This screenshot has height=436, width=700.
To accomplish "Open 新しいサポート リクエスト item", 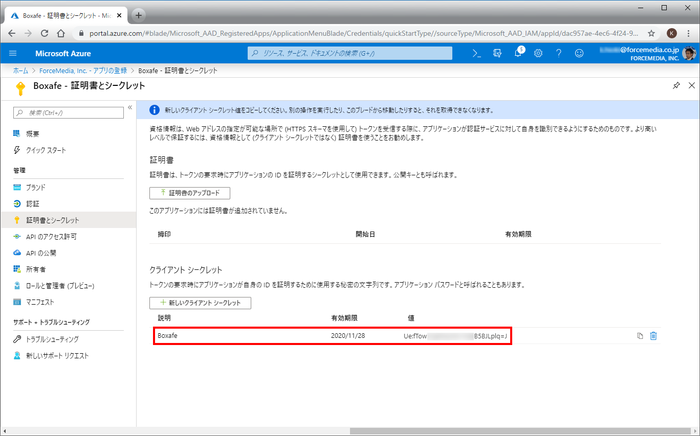I will click(x=57, y=356).
